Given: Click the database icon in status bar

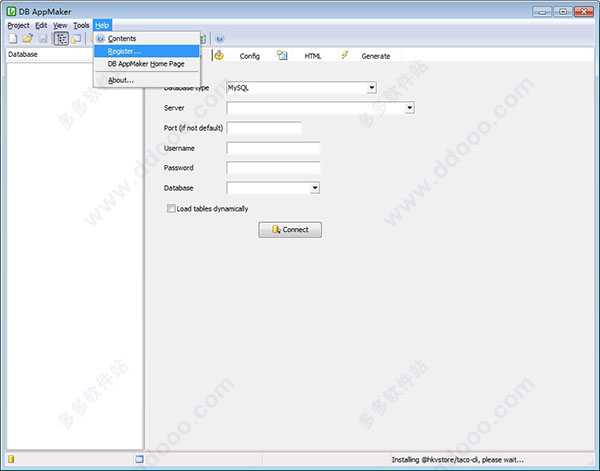Looking at the screenshot, I should pyautogui.click(x=11, y=459).
